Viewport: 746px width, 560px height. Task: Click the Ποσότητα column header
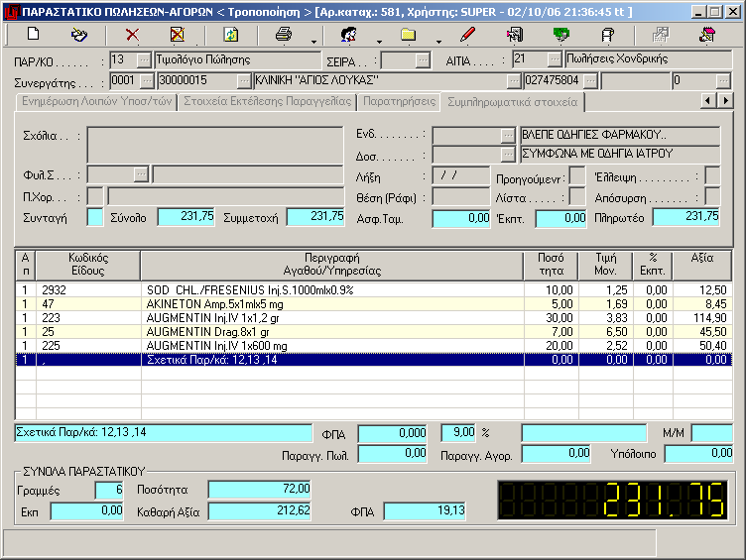pyautogui.click(x=551, y=265)
